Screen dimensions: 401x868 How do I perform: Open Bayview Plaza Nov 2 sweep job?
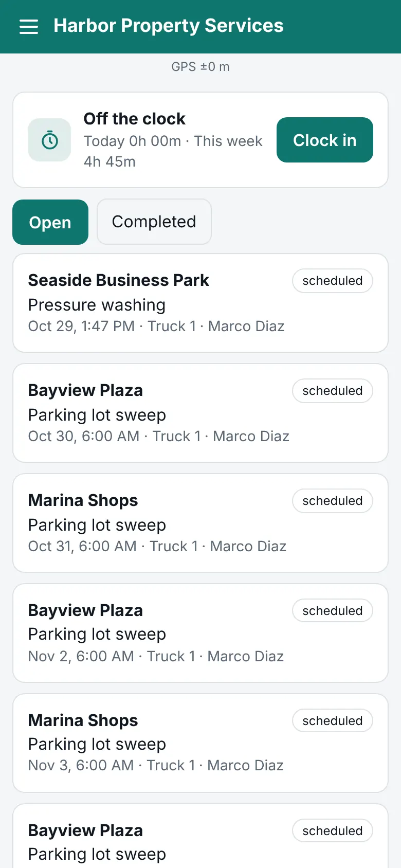tap(200, 633)
